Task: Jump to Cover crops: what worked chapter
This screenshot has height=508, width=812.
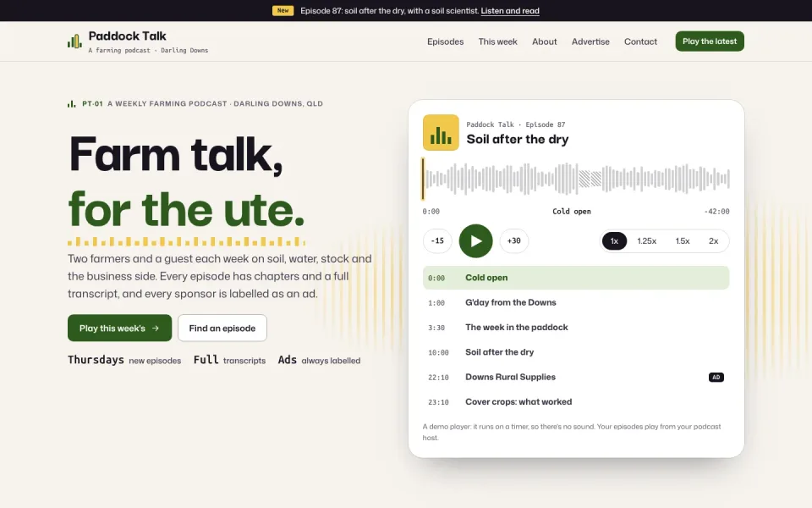Action: pos(576,402)
